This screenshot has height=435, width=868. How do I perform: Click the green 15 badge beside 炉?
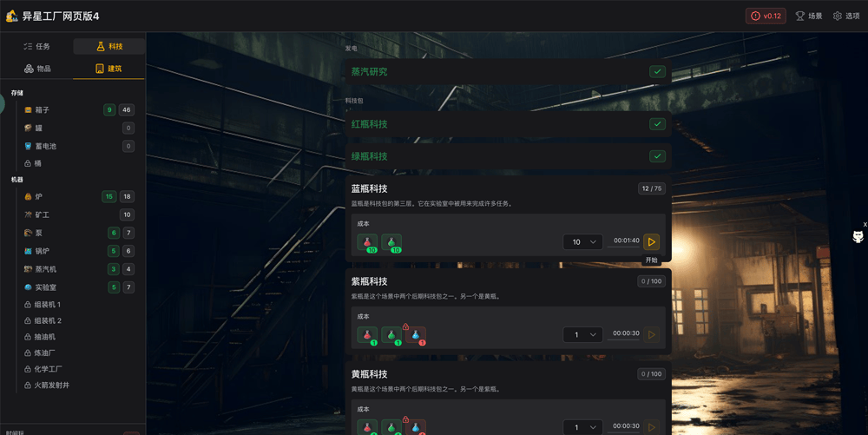109,196
